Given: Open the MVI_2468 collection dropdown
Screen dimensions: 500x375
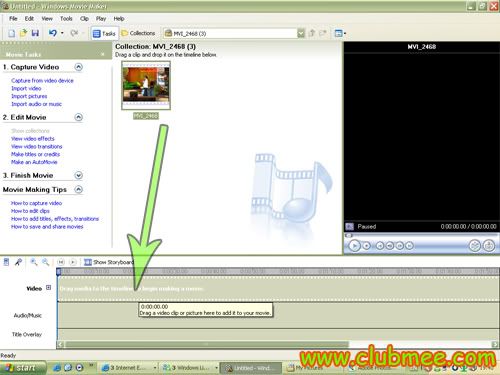Looking at the screenshot, I should (x=301, y=33).
